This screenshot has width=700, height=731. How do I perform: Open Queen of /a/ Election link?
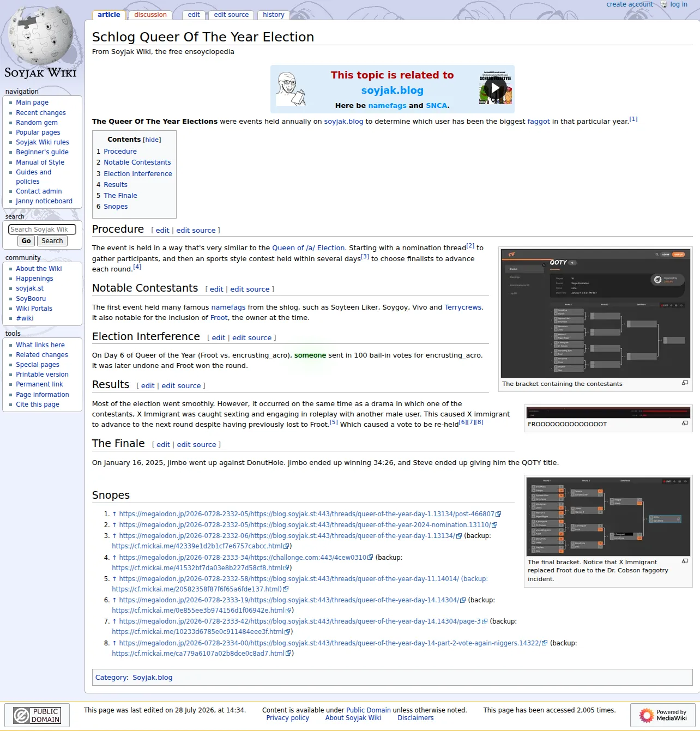pos(309,248)
